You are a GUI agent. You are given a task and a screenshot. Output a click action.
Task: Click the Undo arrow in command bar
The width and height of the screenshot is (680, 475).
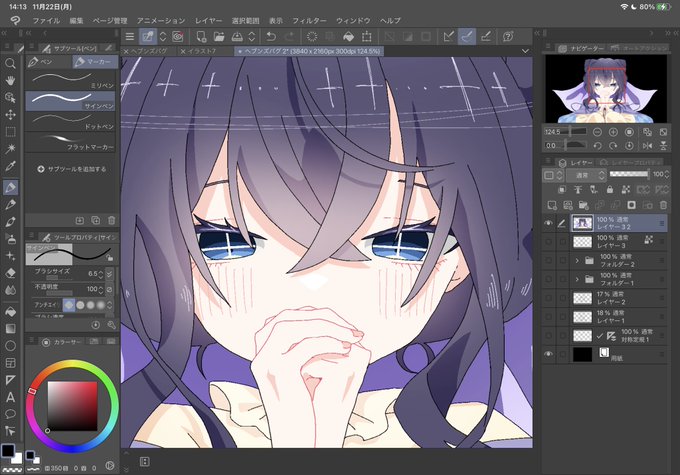click(271, 36)
